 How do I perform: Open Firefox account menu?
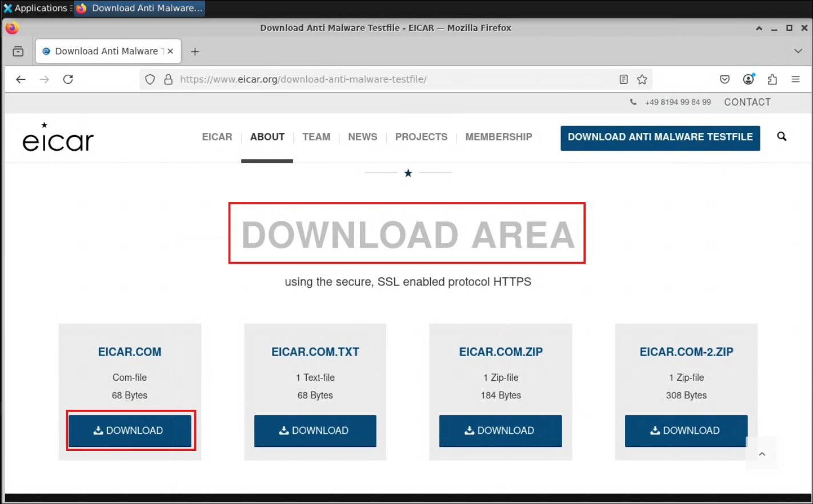coord(748,79)
